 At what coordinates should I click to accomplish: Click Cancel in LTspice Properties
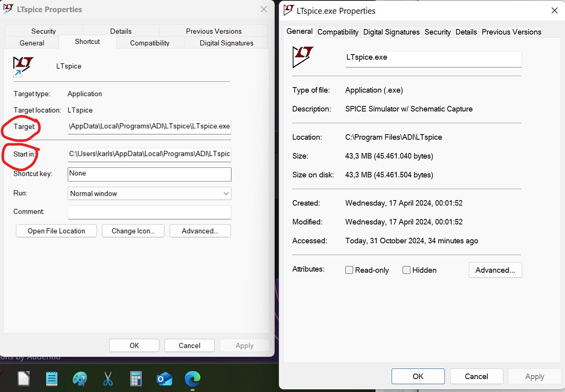pos(190,346)
